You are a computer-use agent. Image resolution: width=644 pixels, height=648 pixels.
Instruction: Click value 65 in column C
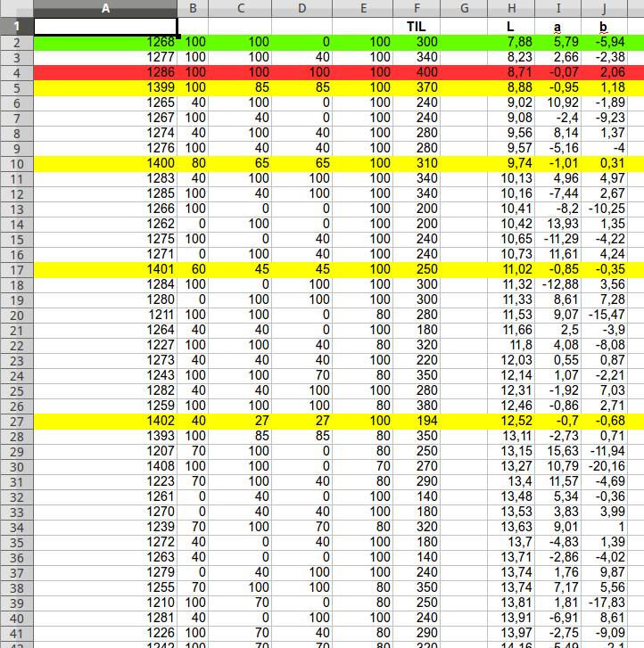pyautogui.click(x=240, y=164)
